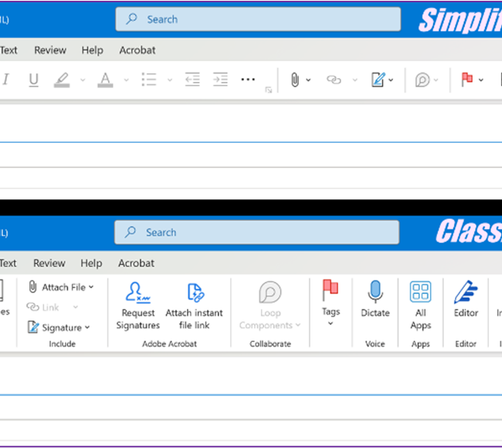Toggle underline formatting in simplified ribbon
The image size is (502, 448).
[33, 80]
